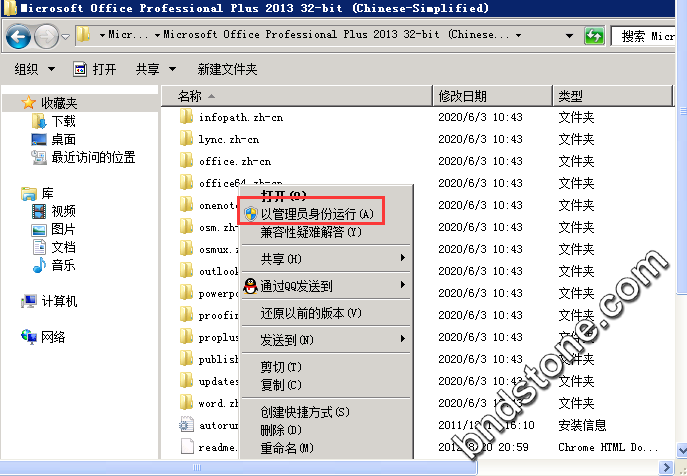Click the refresh icon beside address bar
The height and width of the screenshot is (476, 687).
(594, 37)
